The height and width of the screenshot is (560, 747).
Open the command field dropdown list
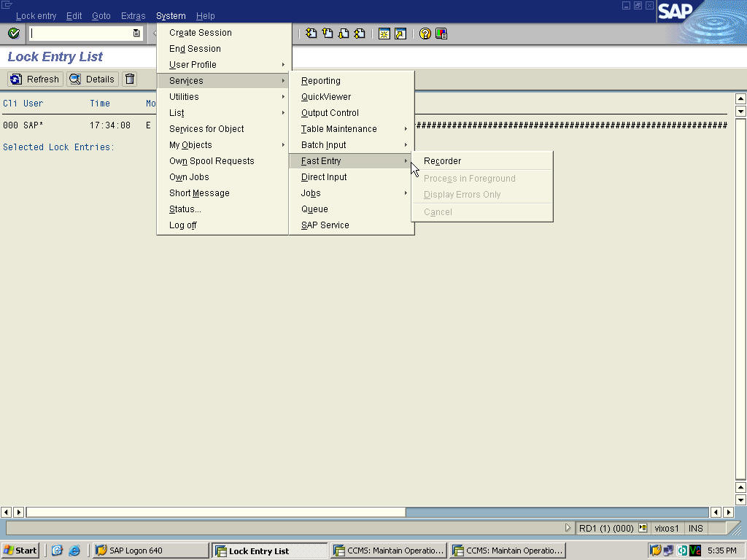coord(136,33)
